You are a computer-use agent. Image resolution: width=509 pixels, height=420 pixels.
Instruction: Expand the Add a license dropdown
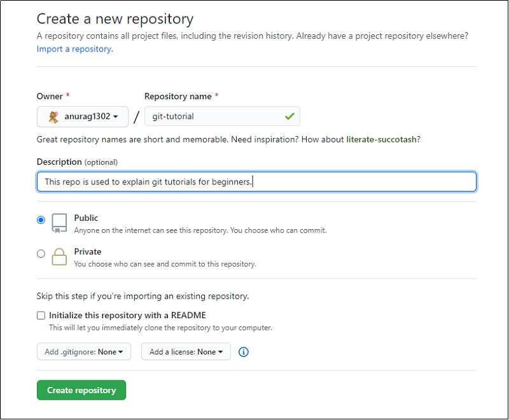(x=186, y=352)
